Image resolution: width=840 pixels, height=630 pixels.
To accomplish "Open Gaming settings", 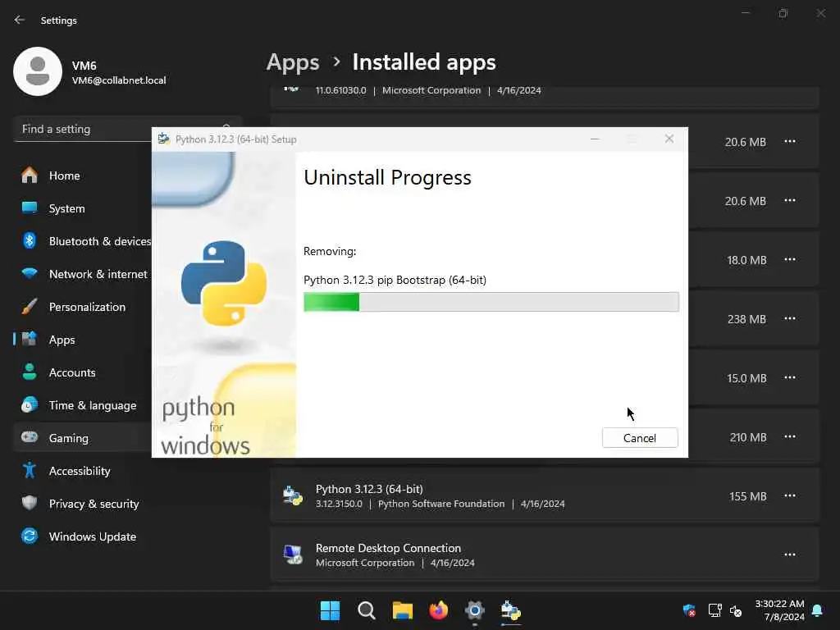I will tap(82, 438).
